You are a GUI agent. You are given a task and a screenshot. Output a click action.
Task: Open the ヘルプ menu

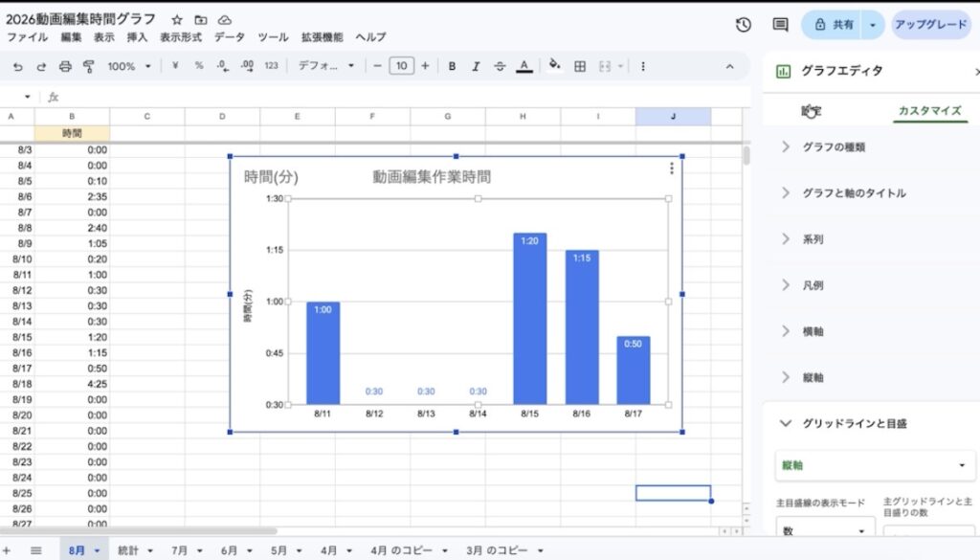370,37
